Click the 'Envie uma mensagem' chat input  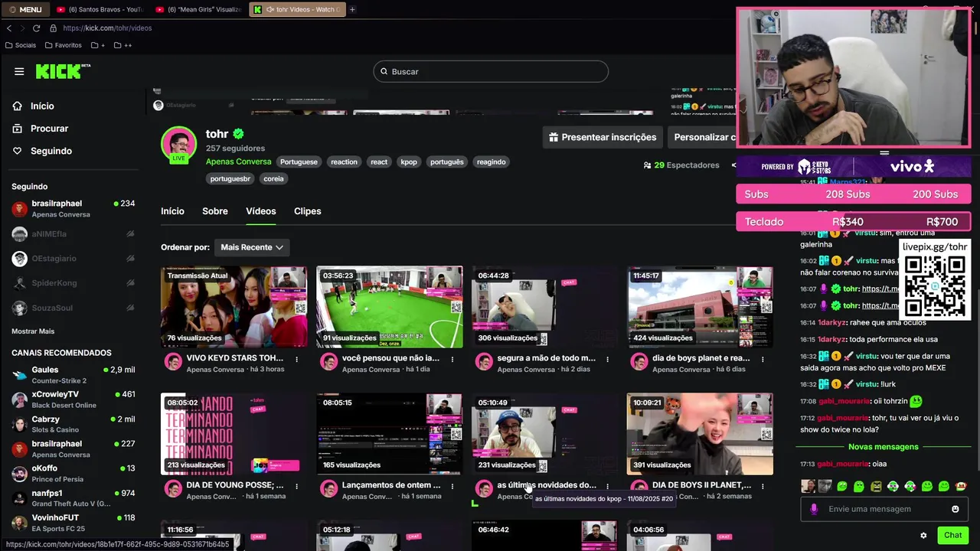[883, 509]
